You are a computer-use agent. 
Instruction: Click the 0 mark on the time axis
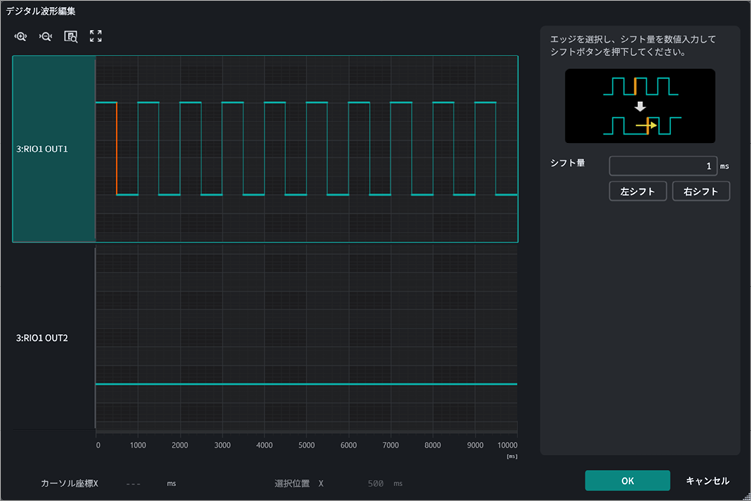pos(98,445)
